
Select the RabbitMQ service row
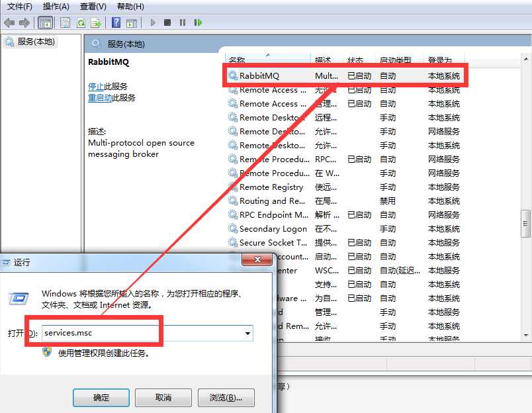pyautogui.click(x=345, y=75)
